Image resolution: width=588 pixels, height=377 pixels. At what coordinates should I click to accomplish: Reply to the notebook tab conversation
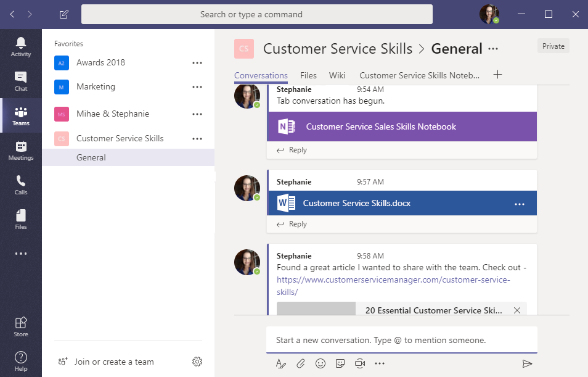(x=292, y=150)
